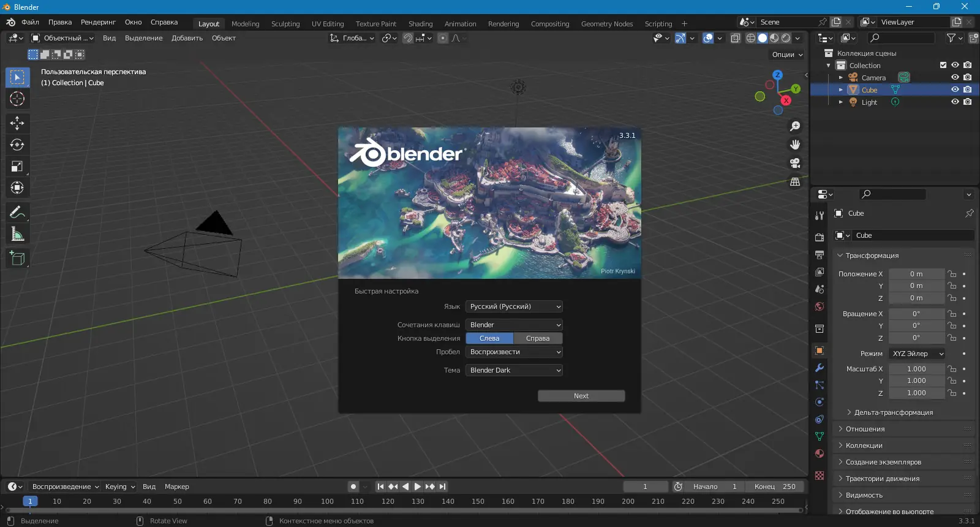Click frame 100 on the timeline
Image resolution: width=980 pixels, height=527 pixels.
[327, 501]
